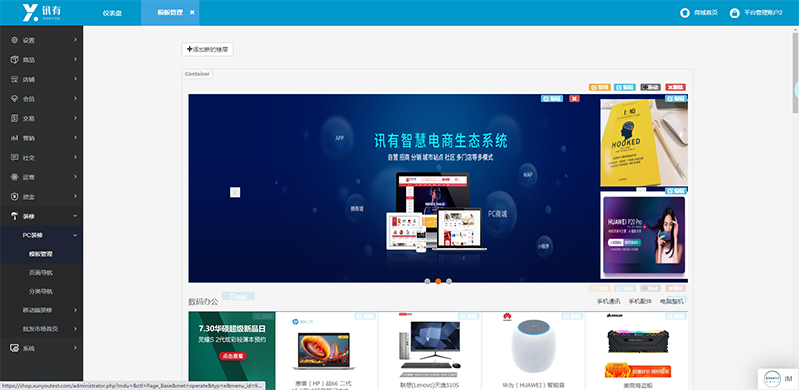Expand the 设置 menu chevron
The height and width of the screenshot is (390, 799).
(x=75, y=40)
